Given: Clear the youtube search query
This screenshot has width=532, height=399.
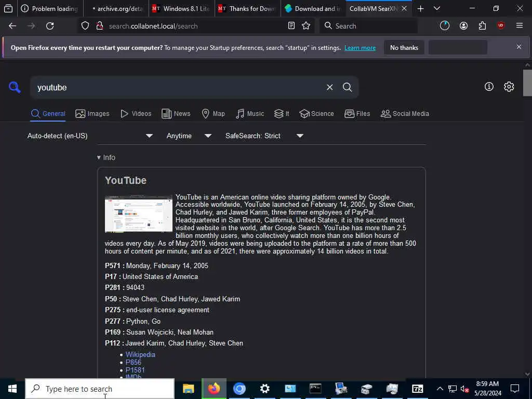Looking at the screenshot, I should pyautogui.click(x=329, y=87).
